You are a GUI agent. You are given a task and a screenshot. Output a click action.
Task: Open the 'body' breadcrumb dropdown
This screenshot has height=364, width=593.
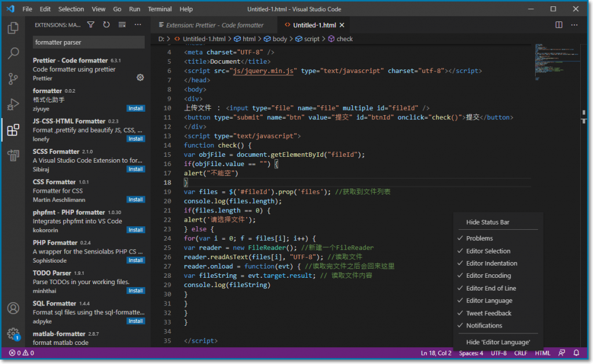click(x=280, y=39)
